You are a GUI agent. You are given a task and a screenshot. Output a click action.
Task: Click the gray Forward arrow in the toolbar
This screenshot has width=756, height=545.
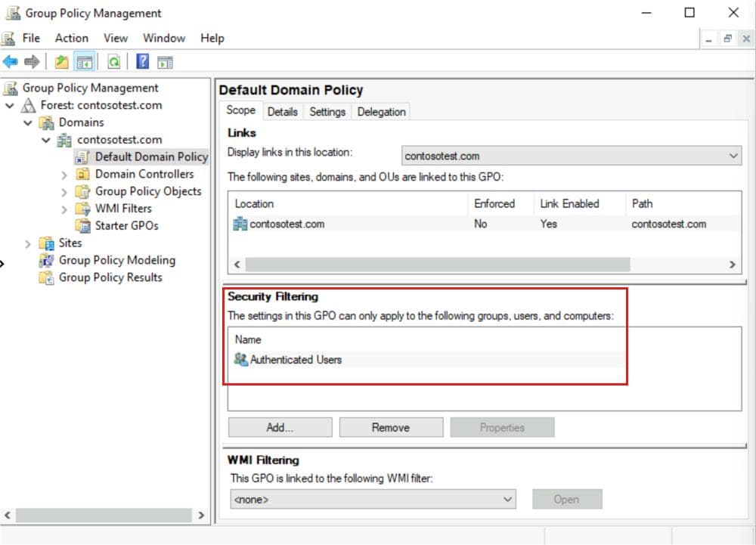32,62
